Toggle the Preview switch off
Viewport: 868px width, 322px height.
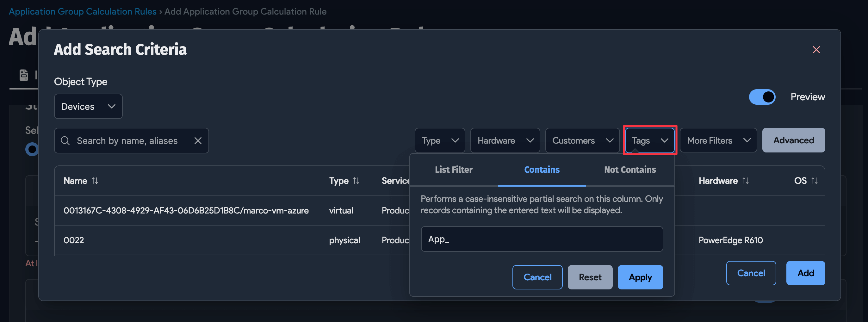pyautogui.click(x=762, y=97)
